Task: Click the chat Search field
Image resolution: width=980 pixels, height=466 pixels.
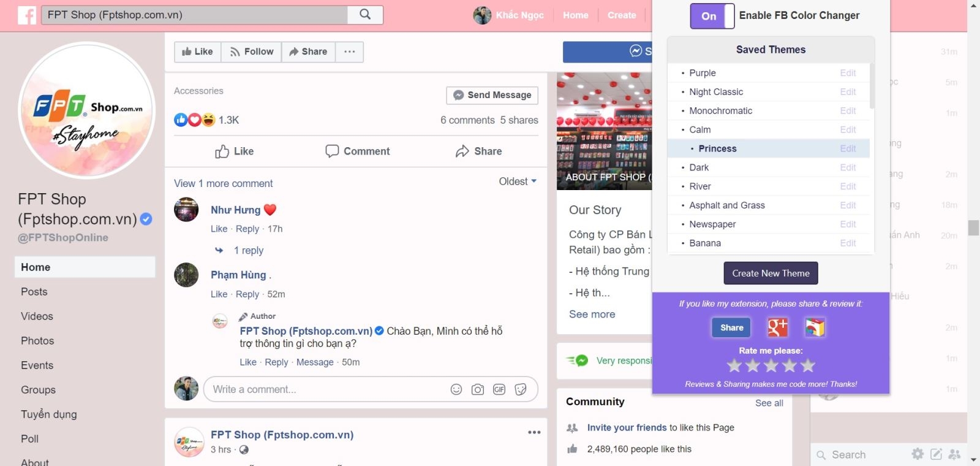Action: point(861,454)
